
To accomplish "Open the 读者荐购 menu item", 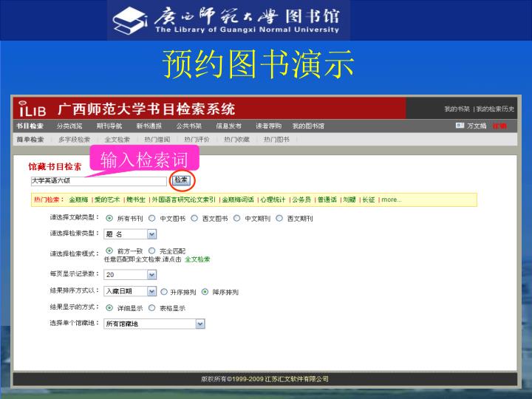I will 269,126.
